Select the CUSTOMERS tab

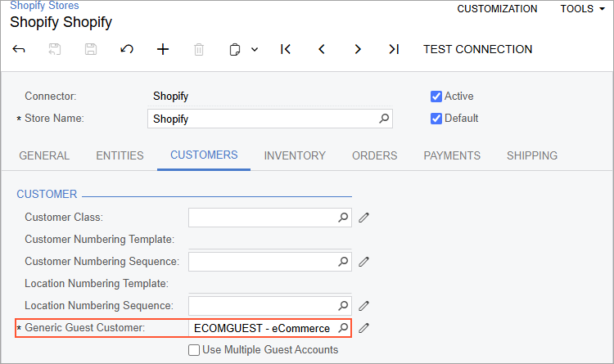[204, 155]
